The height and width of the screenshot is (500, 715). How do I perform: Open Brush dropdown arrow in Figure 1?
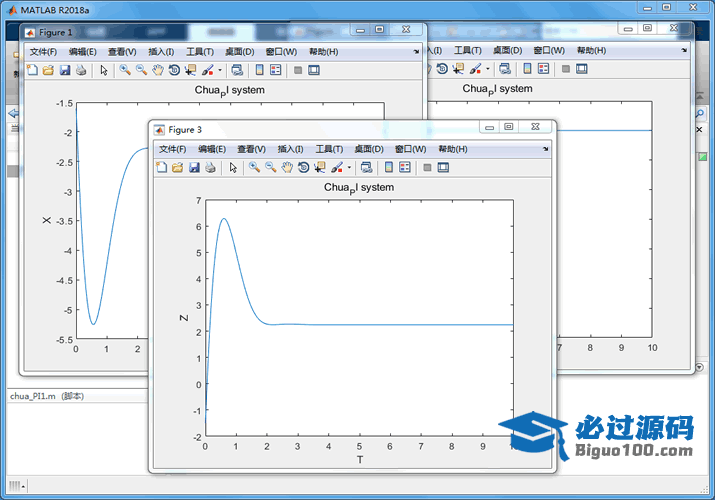(220, 70)
